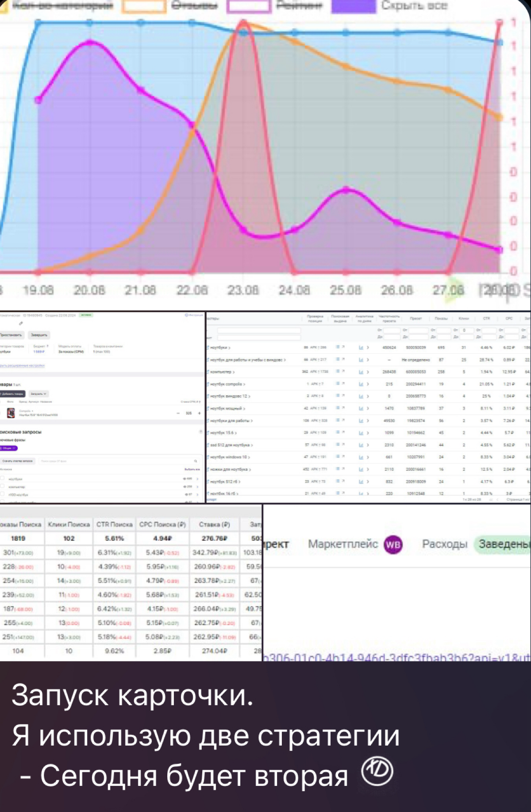Click analytics chart icon for ноутбук мощный row
This screenshot has height=812, width=531.
pyautogui.click(x=362, y=408)
